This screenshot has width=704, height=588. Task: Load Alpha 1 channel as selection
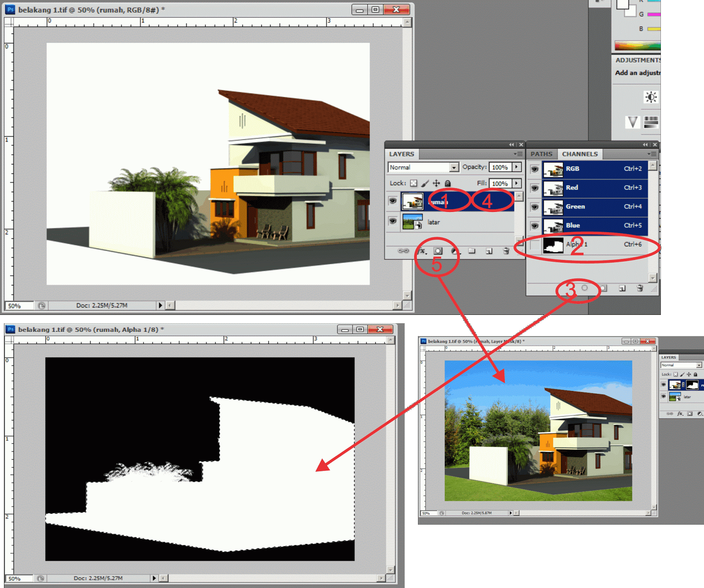click(x=585, y=289)
